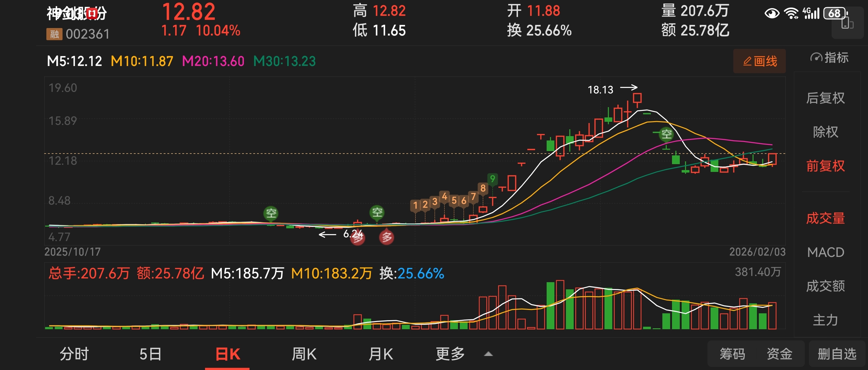Select 除权 adjustment mode
Screen dimensions: 868x370
[825, 132]
